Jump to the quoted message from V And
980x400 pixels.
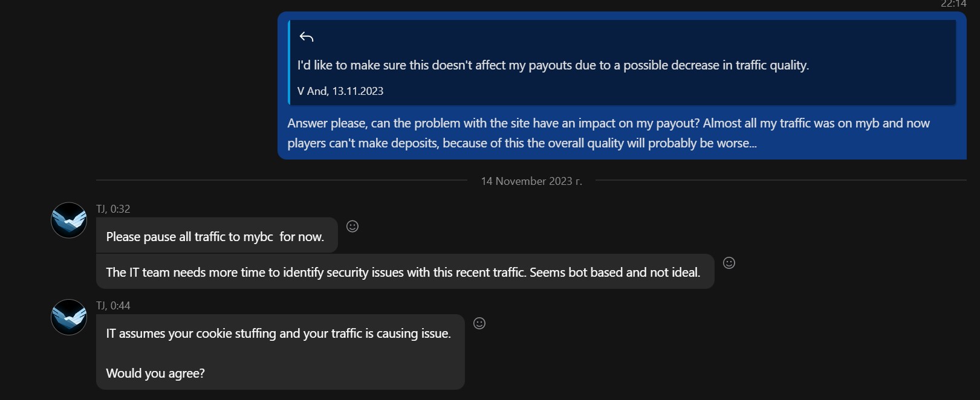pos(623,62)
